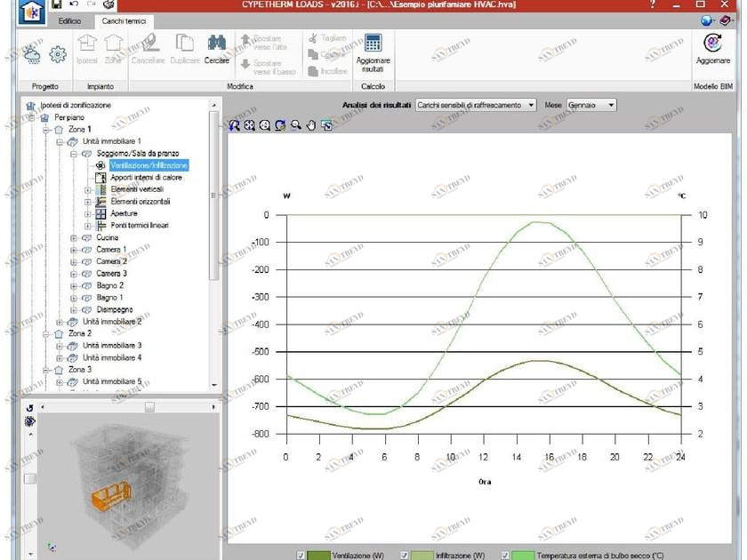Click the Aperture window icon in tree
Image resolution: width=747 pixels, height=560 pixels.
point(101,213)
